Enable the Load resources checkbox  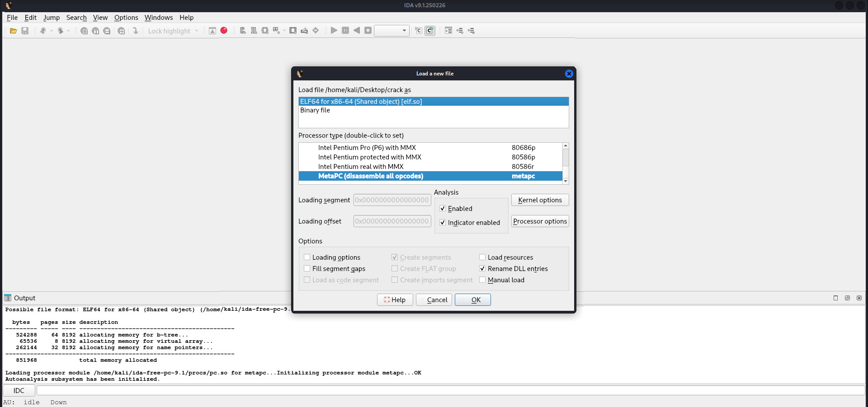pos(482,257)
